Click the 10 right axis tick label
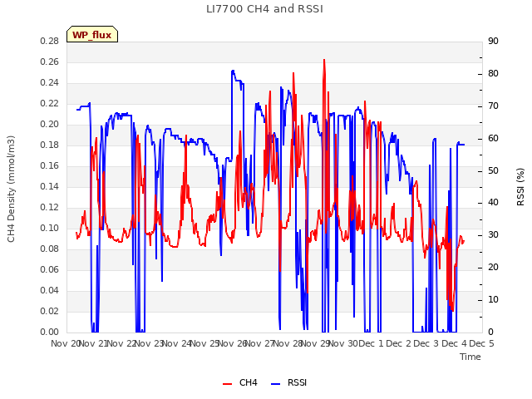Viewport: 532px width, 399px height. pos(493,299)
